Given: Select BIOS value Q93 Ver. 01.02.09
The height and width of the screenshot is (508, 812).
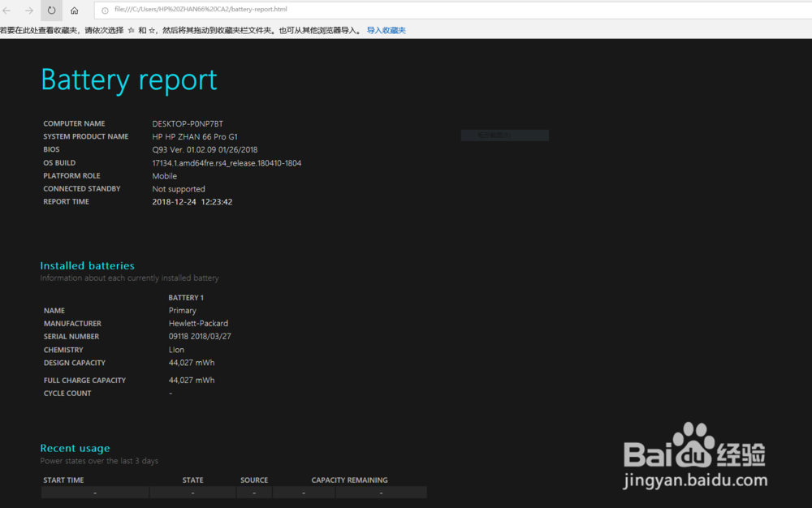Looking at the screenshot, I should coord(205,149).
